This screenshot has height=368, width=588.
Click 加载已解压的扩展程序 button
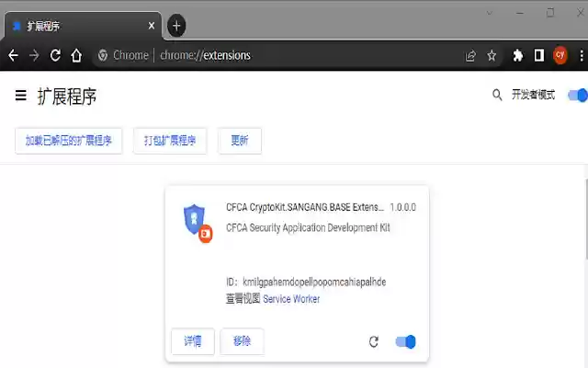pyautogui.click(x=69, y=141)
